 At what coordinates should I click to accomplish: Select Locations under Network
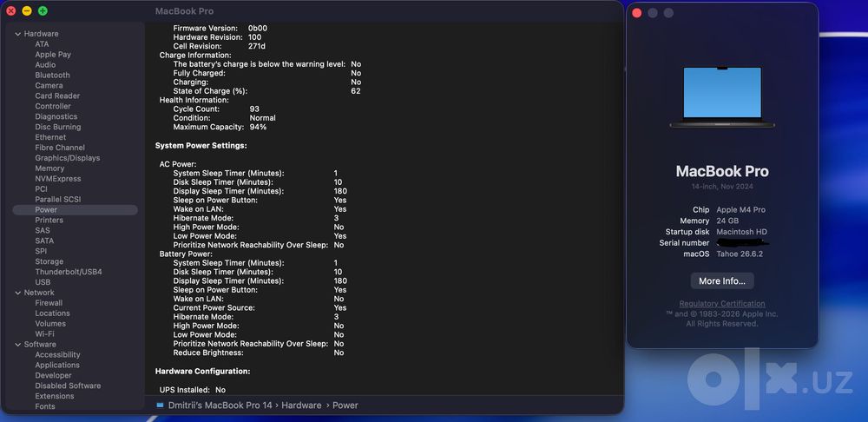(x=53, y=313)
